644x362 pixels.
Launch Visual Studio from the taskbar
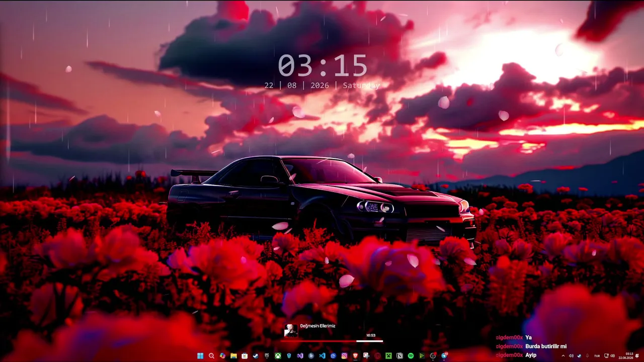pyautogui.click(x=300, y=356)
